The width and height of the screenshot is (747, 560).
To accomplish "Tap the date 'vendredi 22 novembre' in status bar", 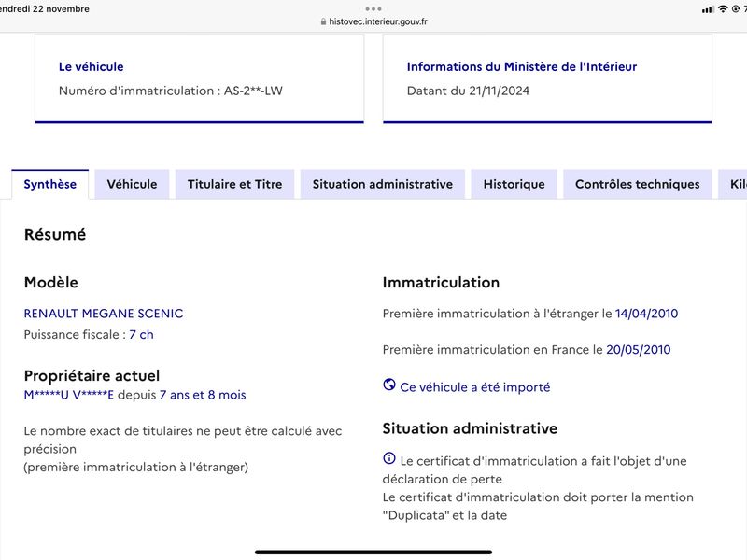I will 44,9.
